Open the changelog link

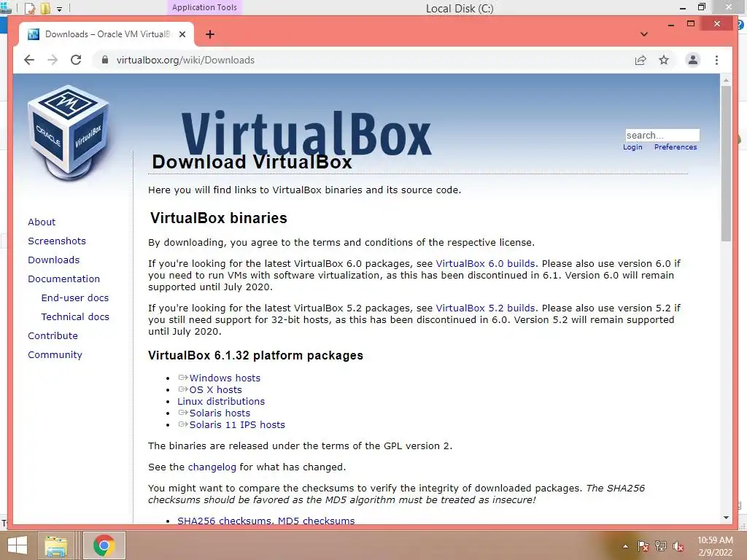(212, 467)
